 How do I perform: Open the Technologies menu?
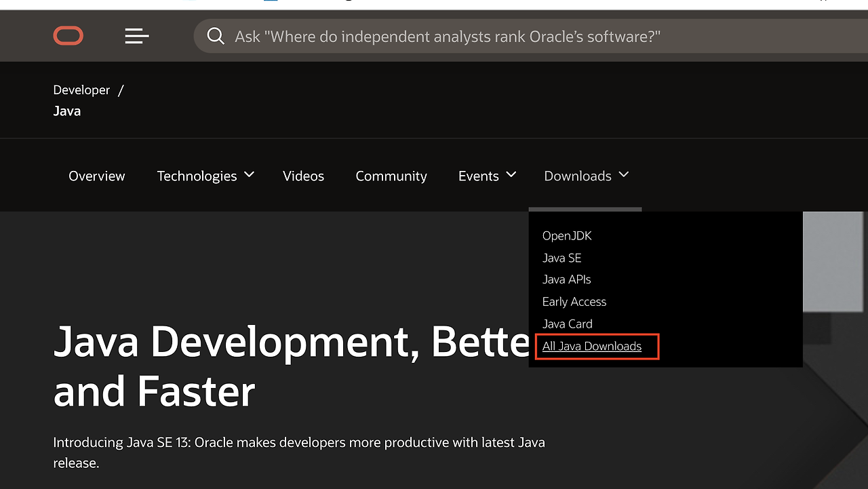coord(197,176)
